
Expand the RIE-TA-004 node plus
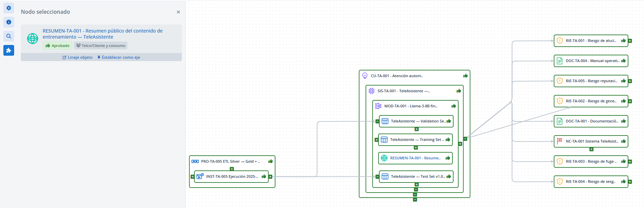pos(630,182)
